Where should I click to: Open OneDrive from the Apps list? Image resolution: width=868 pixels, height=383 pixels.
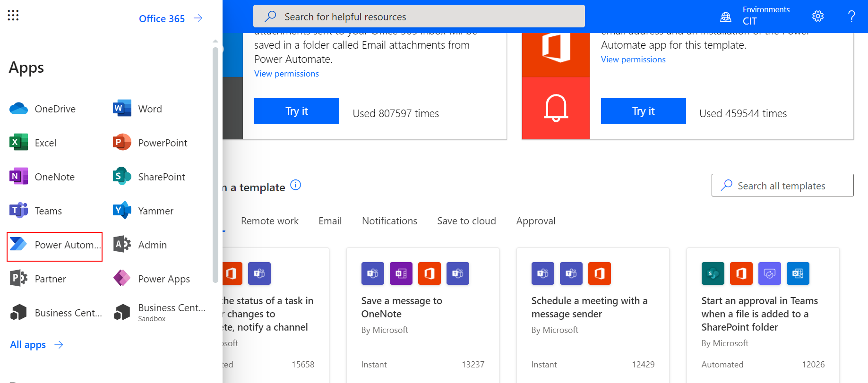click(x=43, y=109)
